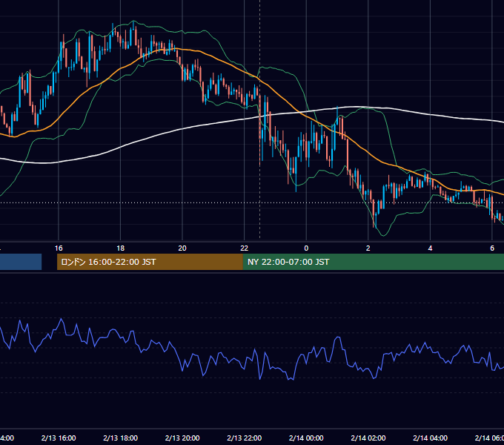504x445 pixels.
Task: Select the London 16:00-22:00 JST session bar
Action: (x=150, y=262)
